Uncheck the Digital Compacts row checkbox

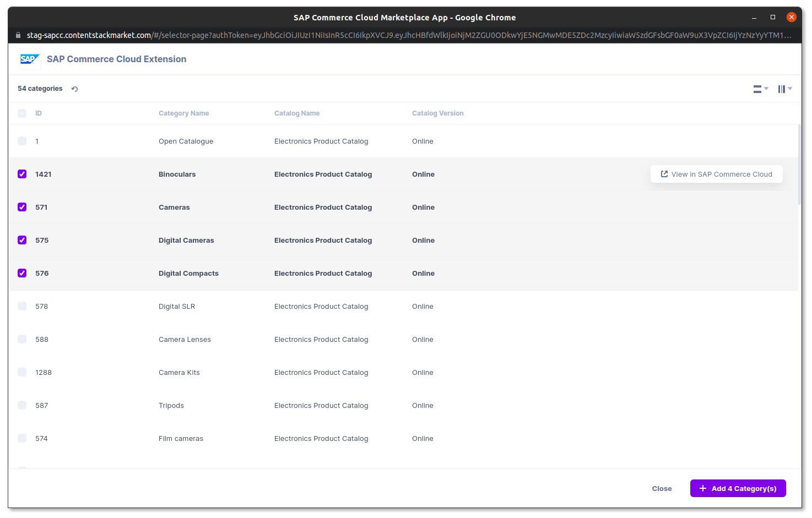pos(22,273)
